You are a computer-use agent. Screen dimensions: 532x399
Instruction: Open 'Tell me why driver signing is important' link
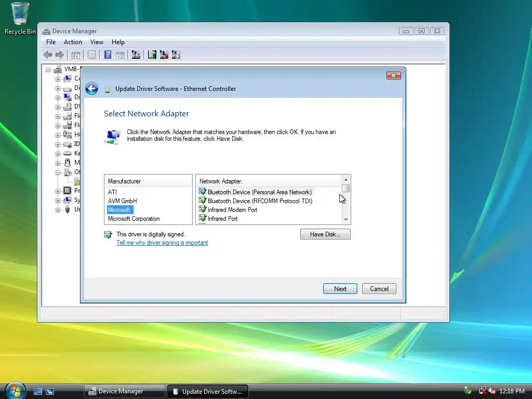162,243
